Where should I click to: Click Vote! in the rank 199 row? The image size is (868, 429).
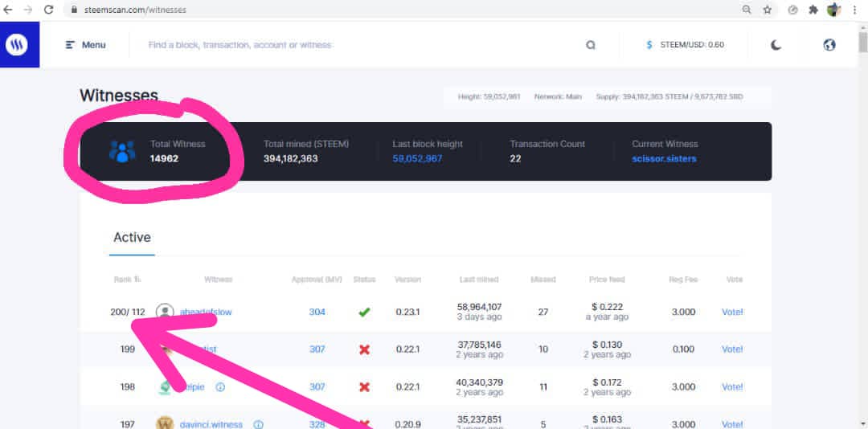732,349
